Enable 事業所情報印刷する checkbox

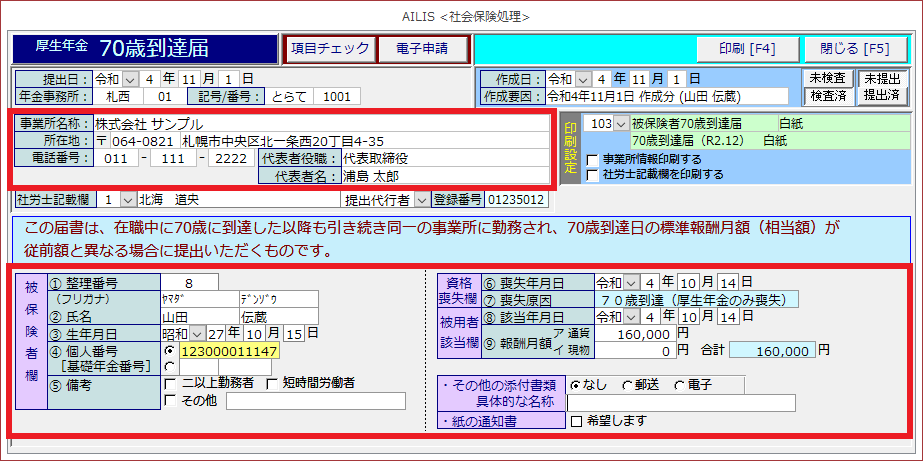(593, 160)
